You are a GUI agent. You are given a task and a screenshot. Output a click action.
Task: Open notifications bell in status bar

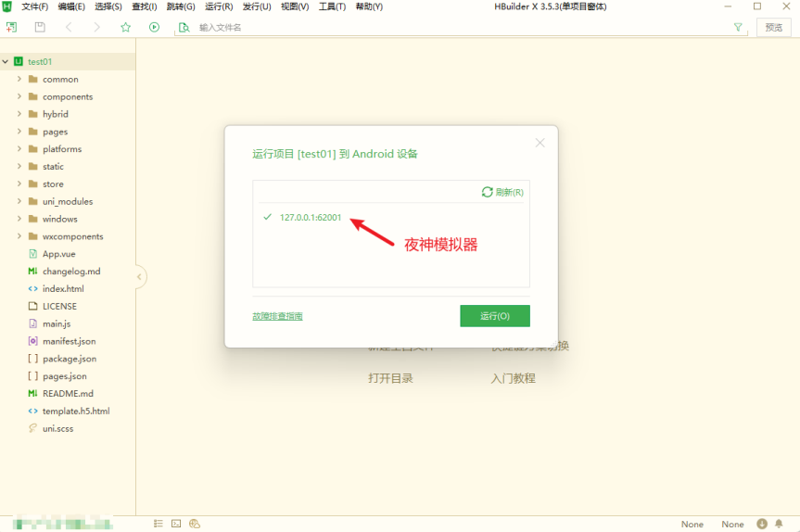pos(779,524)
